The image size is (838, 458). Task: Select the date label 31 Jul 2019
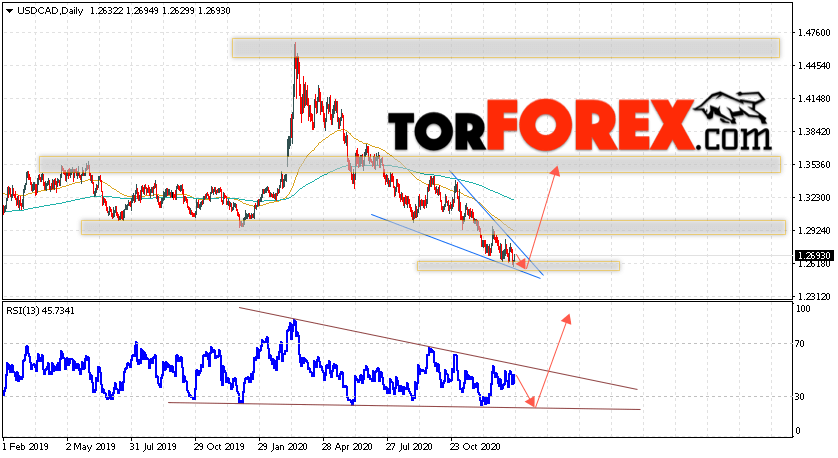[153, 447]
